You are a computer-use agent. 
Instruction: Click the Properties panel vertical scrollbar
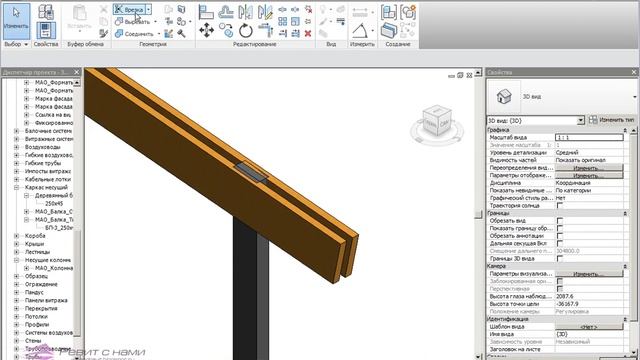coord(633,227)
